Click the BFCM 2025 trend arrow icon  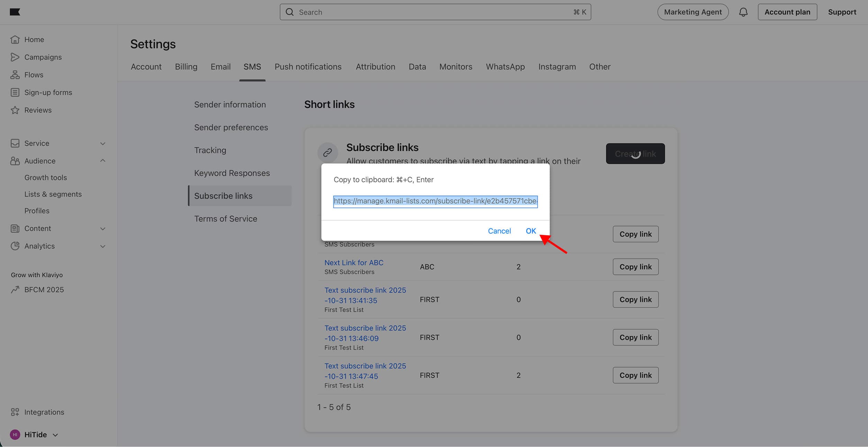[x=15, y=290]
